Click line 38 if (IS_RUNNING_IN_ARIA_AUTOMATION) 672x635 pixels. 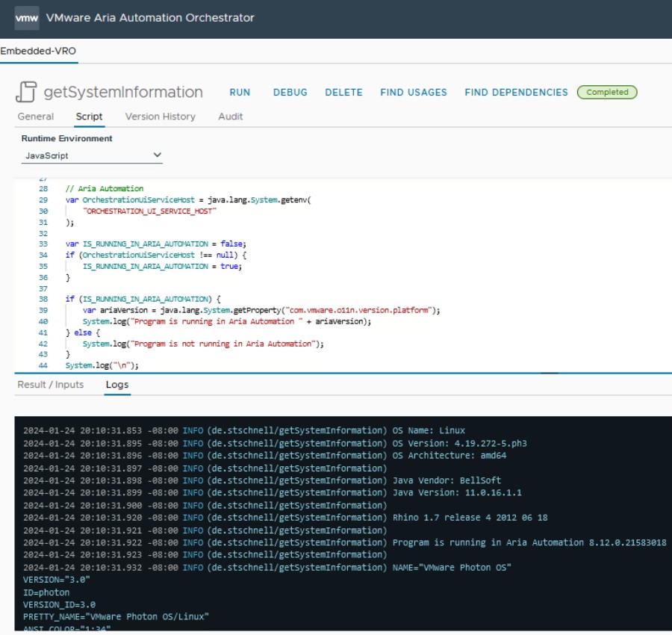[143, 299]
